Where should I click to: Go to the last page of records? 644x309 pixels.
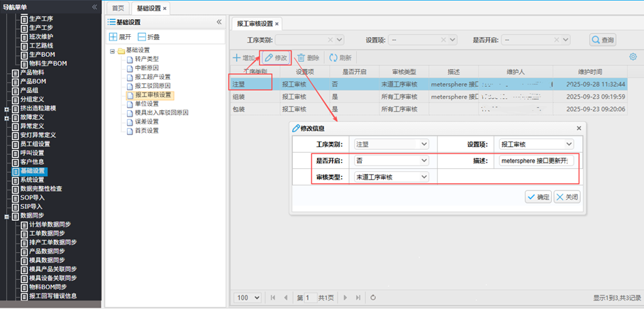359,298
